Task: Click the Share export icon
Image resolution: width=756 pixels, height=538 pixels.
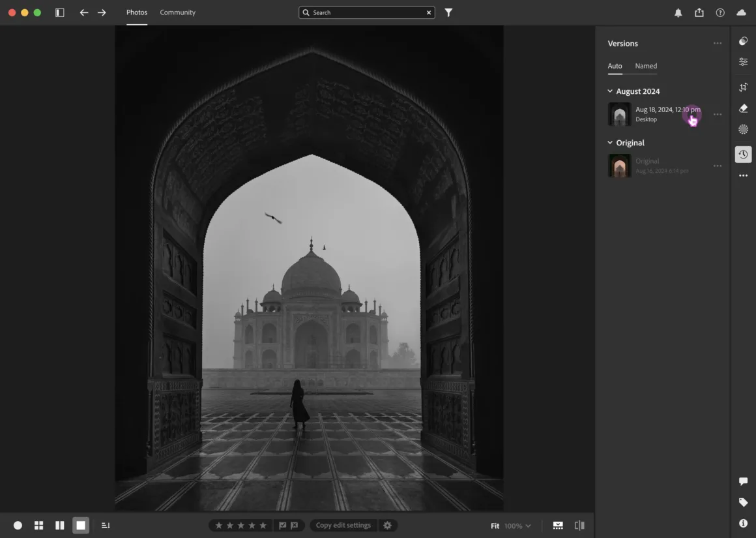Action: click(x=699, y=12)
